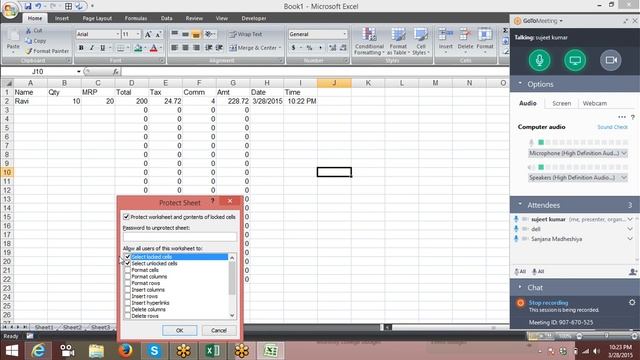Open the Page Layout ribbon tab
This screenshot has width=640, height=360.
pos(97,18)
